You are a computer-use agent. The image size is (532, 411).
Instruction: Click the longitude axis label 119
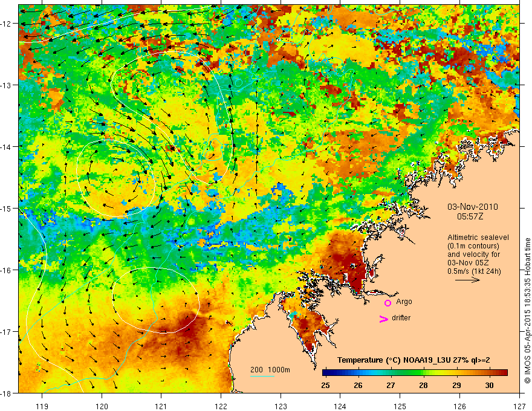pos(42,406)
